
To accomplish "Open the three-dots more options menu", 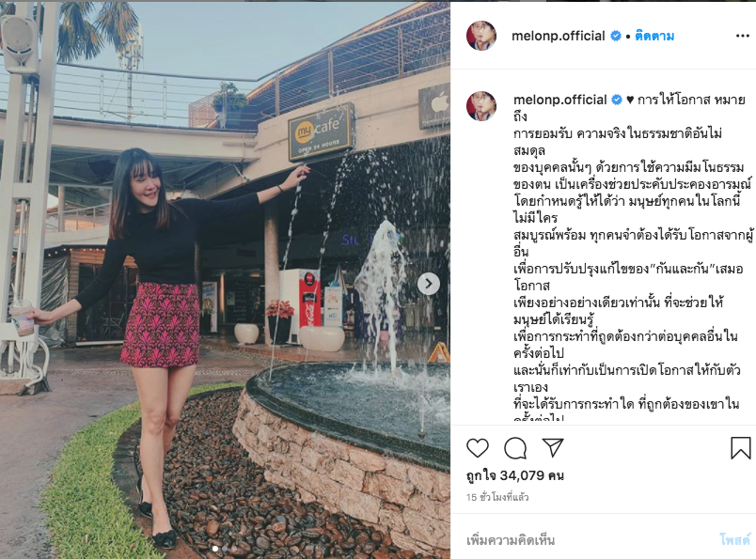I will (743, 36).
